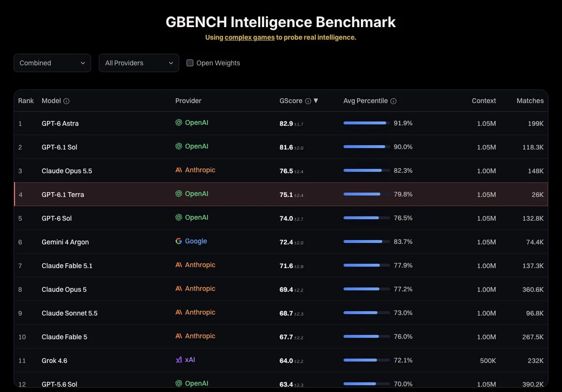Select the Claude Opus 5.5 model name
The height and width of the screenshot is (392, 562).
point(67,171)
